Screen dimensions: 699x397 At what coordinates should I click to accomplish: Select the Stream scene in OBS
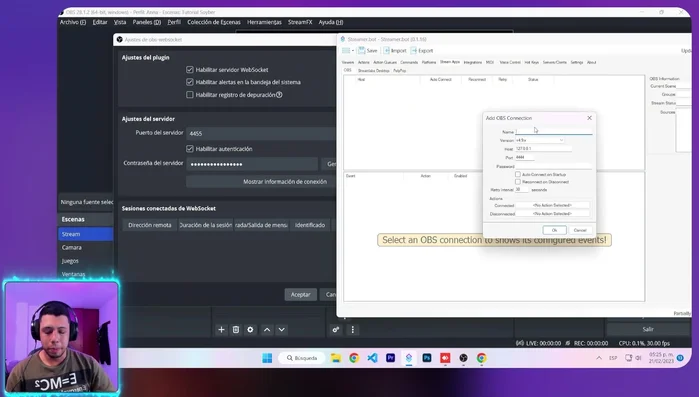click(x=85, y=234)
